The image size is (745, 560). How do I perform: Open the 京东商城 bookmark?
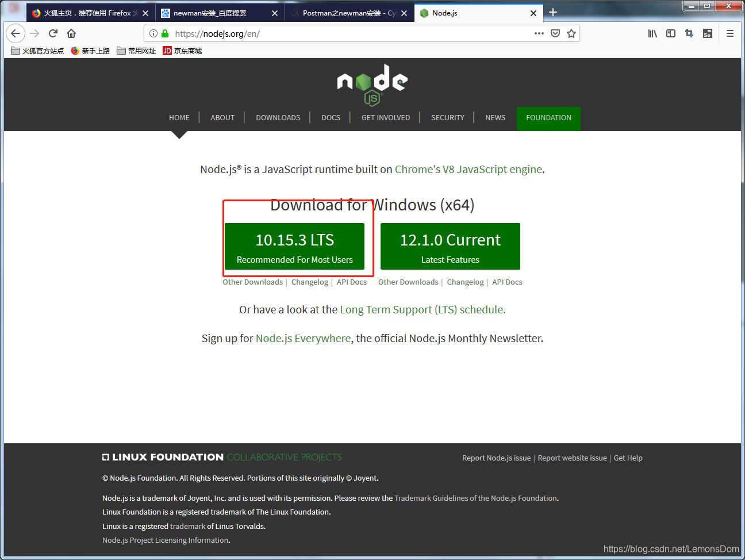coord(182,51)
